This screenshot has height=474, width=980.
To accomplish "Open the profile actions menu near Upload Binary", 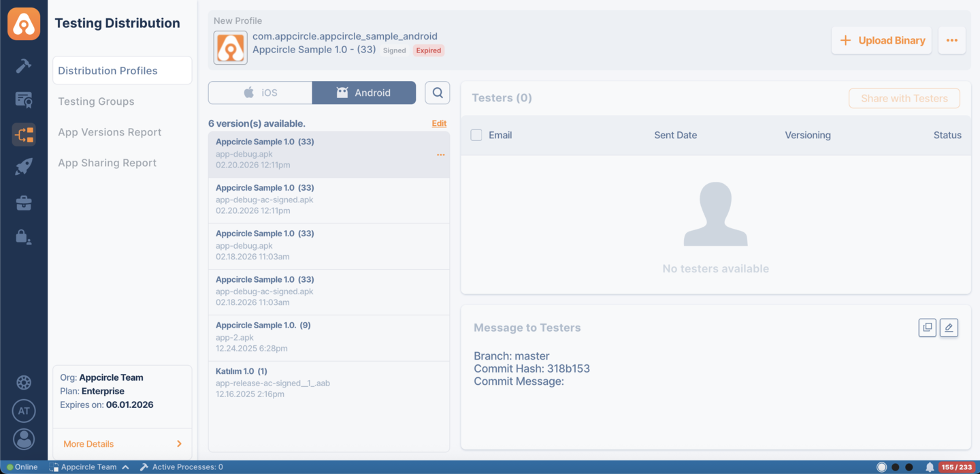I will coord(951,40).
